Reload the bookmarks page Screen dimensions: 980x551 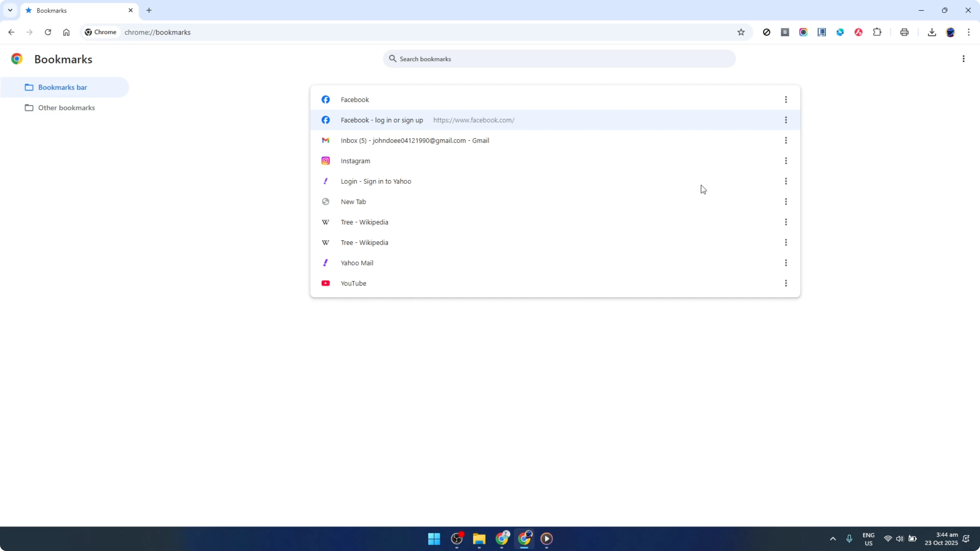(48, 32)
